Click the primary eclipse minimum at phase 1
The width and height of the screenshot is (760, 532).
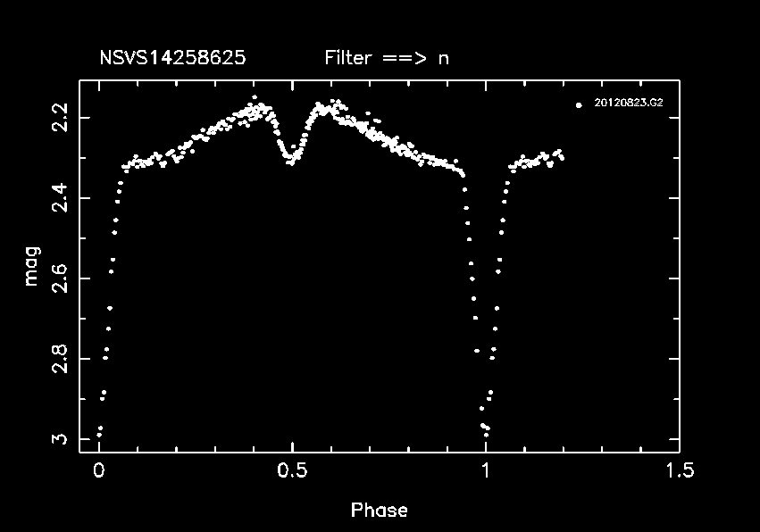(x=486, y=428)
